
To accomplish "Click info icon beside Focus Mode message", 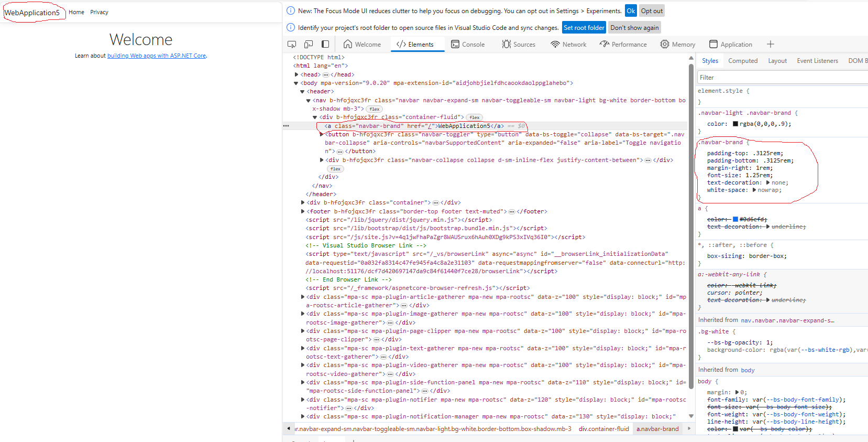I will pyautogui.click(x=291, y=10).
